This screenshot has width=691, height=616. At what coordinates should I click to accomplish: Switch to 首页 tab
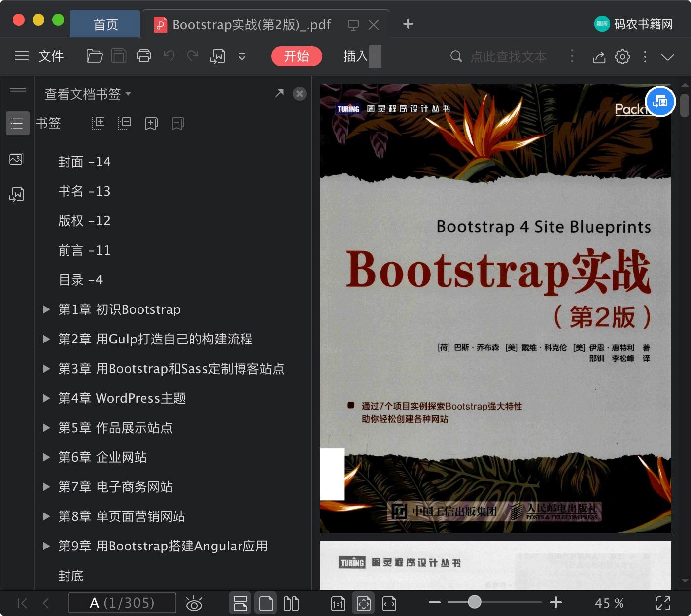pyautogui.click(x=105, y=24)
